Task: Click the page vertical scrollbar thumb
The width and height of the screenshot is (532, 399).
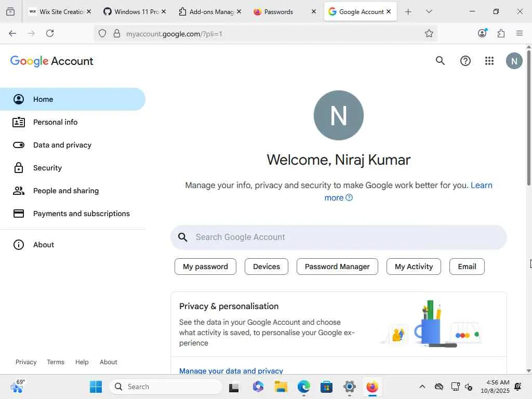Action: coord(528,117)
